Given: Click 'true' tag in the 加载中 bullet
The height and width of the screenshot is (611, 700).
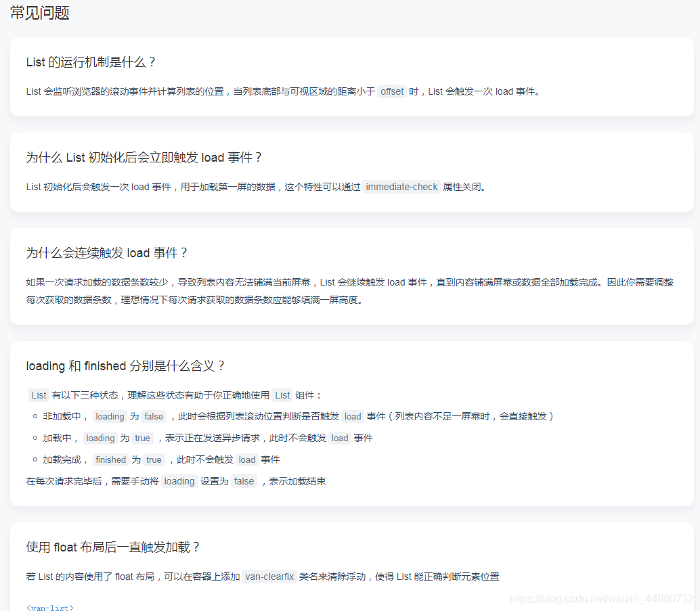Looking at the screenshot, I should point(142,438).
